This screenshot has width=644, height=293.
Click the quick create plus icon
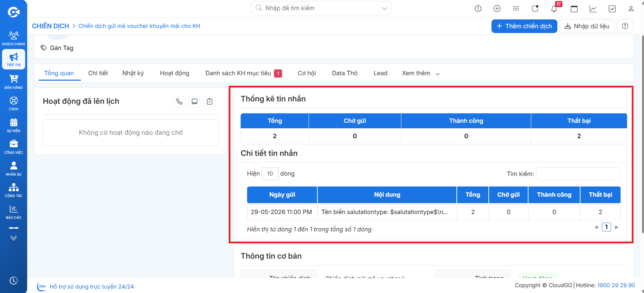(497, 9)
